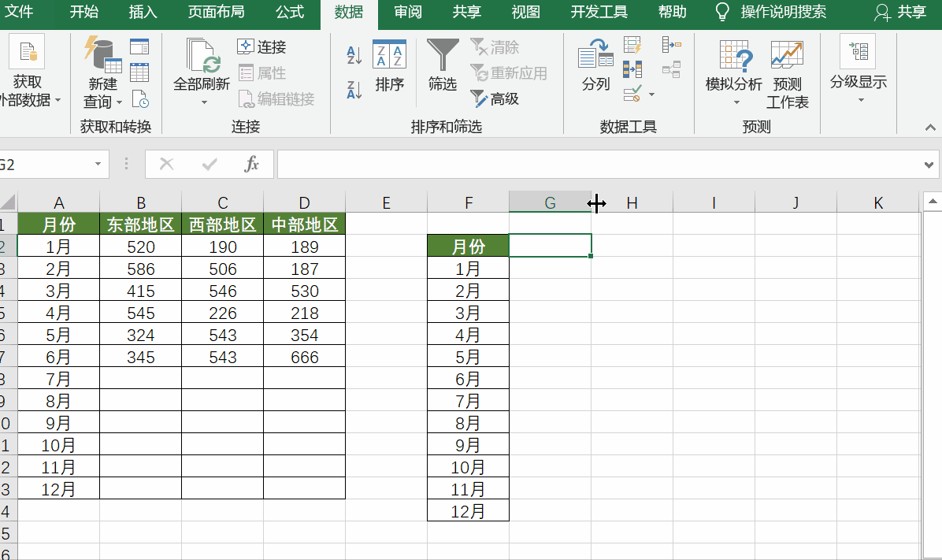Click the 重新应用 filter button
Screen dimensions: 942x560
pyautogui.click(x=509, y=72)
